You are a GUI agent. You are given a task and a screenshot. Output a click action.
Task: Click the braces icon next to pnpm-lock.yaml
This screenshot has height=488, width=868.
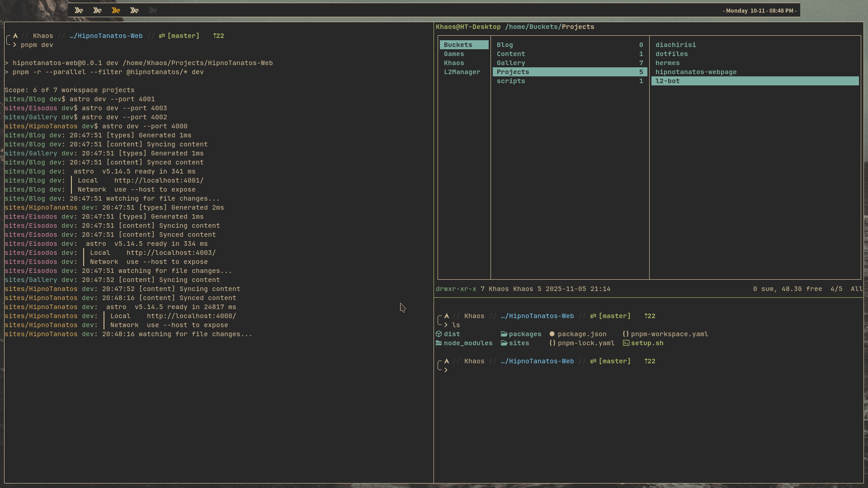click(x=552, y=343)
